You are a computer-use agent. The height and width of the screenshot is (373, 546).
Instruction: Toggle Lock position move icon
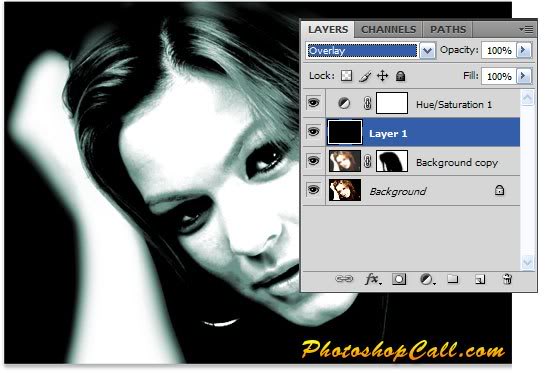(383, 76)
